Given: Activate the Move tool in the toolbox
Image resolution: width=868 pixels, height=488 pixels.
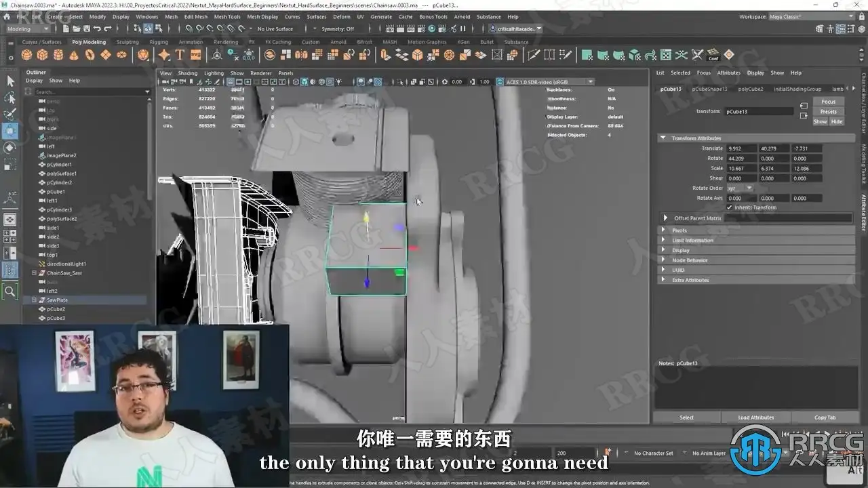Looking at the screenshot, I should [10, 131].
